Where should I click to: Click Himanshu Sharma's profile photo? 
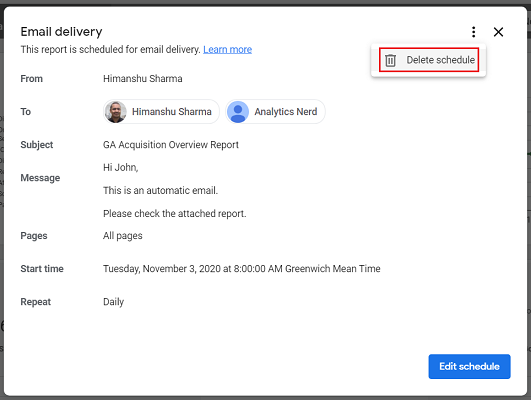[x=115, y=112]
